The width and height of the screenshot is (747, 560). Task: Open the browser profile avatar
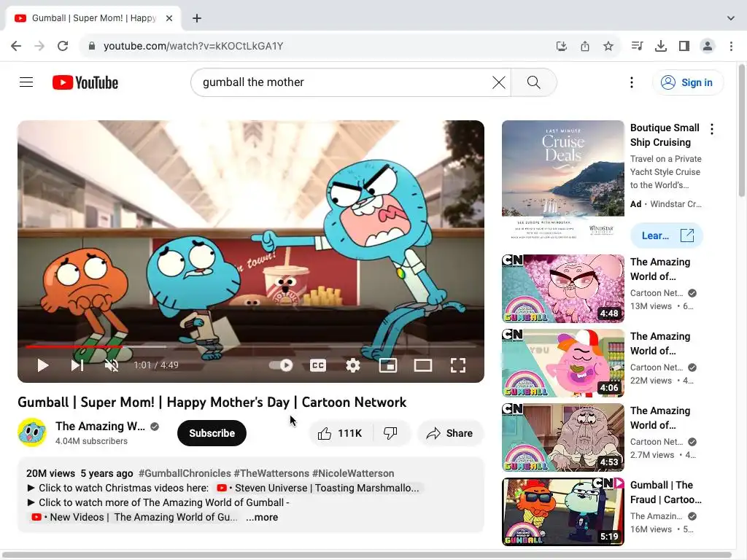click(x=708, y=46)
